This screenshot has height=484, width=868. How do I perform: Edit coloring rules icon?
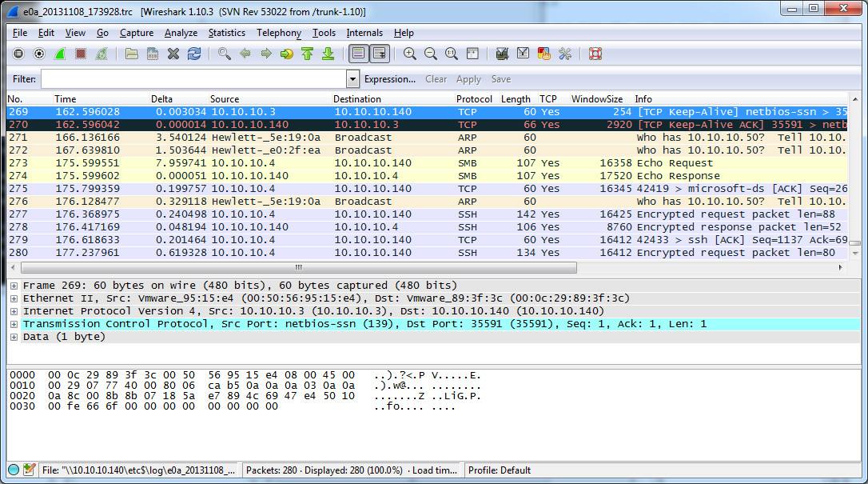click(x=544, y=54)
